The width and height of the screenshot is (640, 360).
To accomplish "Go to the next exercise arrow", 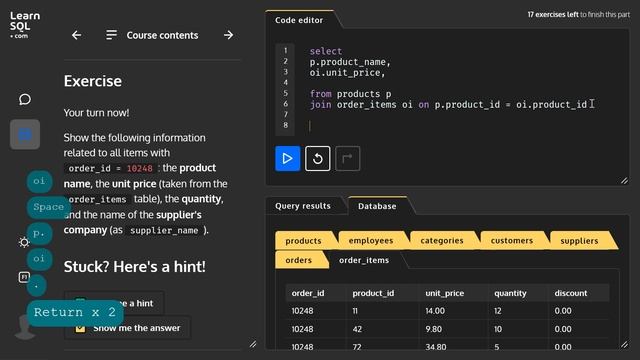I will [229, 35].
